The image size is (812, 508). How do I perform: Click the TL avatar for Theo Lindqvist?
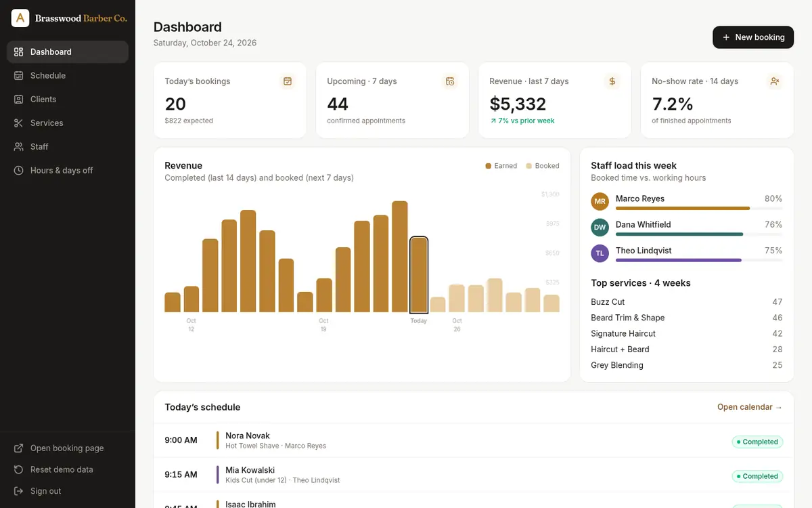click(600, 253)
